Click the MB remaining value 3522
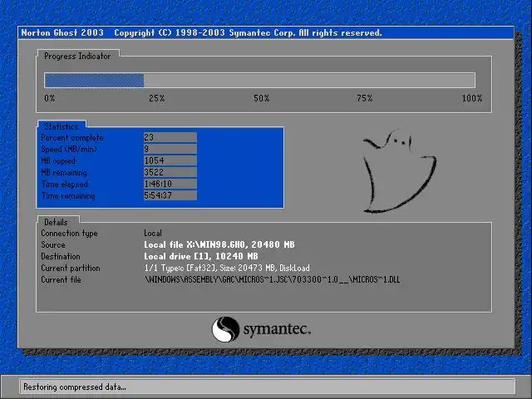Screen dimensions: 532x399 tap(170, 172)
